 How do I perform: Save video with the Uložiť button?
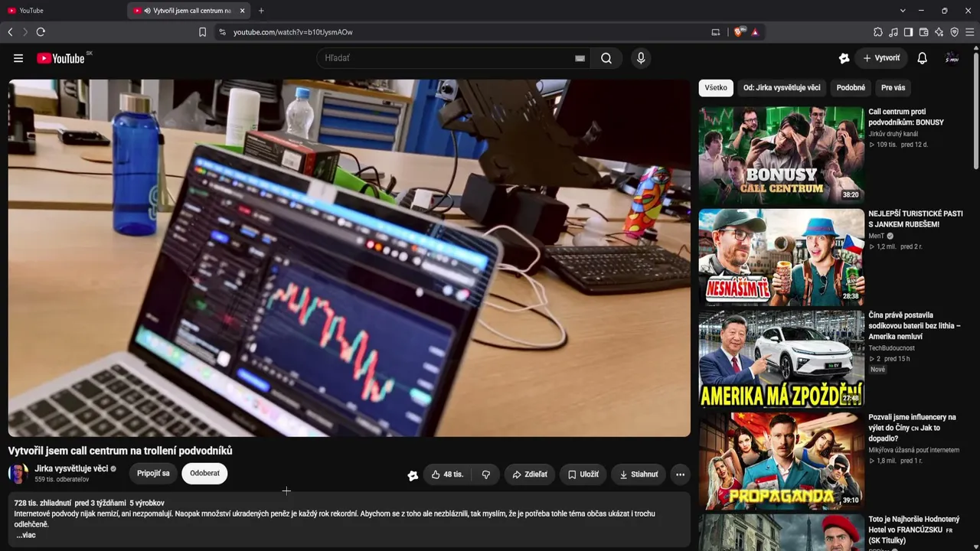point(583,474)
